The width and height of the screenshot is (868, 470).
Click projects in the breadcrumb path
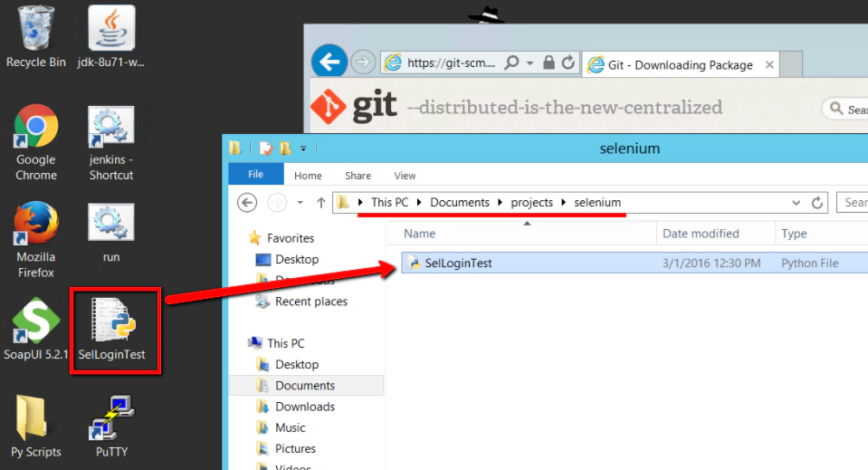click(531, 202)
